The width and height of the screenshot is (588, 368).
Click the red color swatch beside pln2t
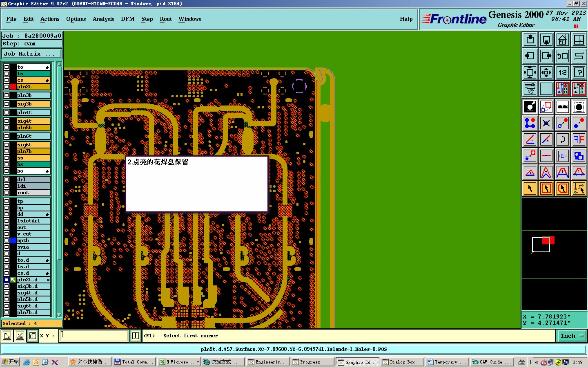click(x=13, y=87)
